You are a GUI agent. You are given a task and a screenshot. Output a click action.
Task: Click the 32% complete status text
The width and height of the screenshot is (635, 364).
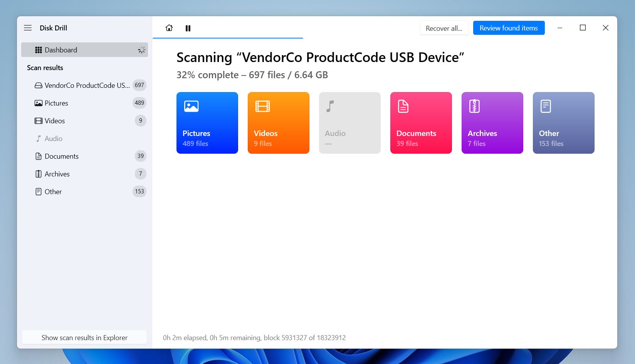(252, 75)
